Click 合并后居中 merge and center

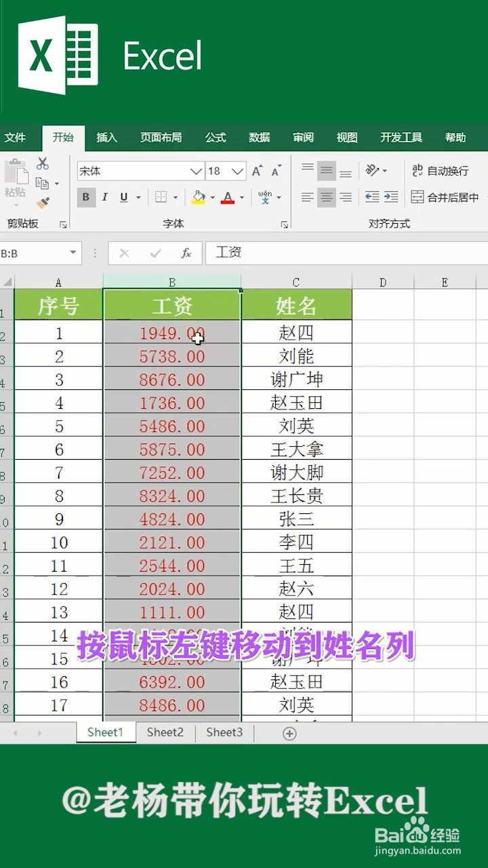pyautogui.click(x=445, y=197)
